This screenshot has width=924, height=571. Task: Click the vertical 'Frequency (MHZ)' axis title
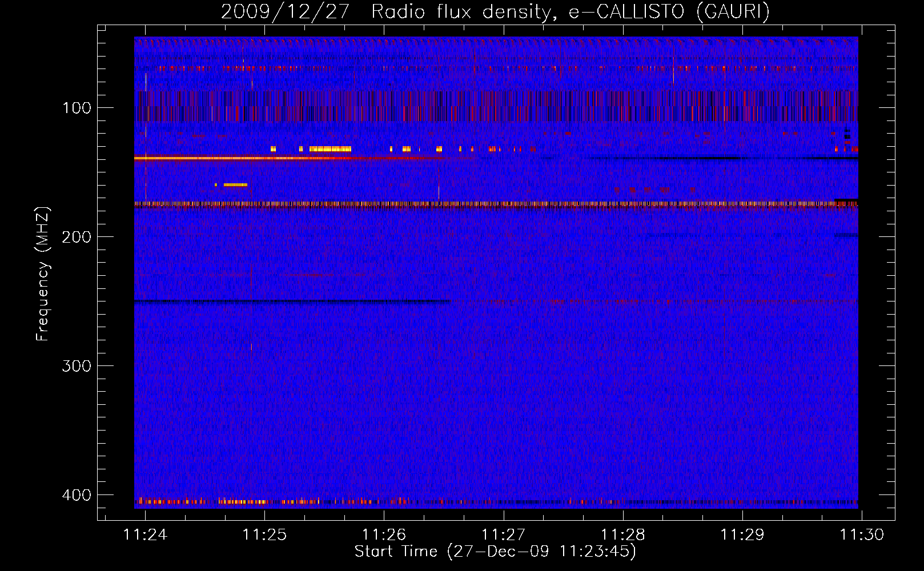pos(43,274)
